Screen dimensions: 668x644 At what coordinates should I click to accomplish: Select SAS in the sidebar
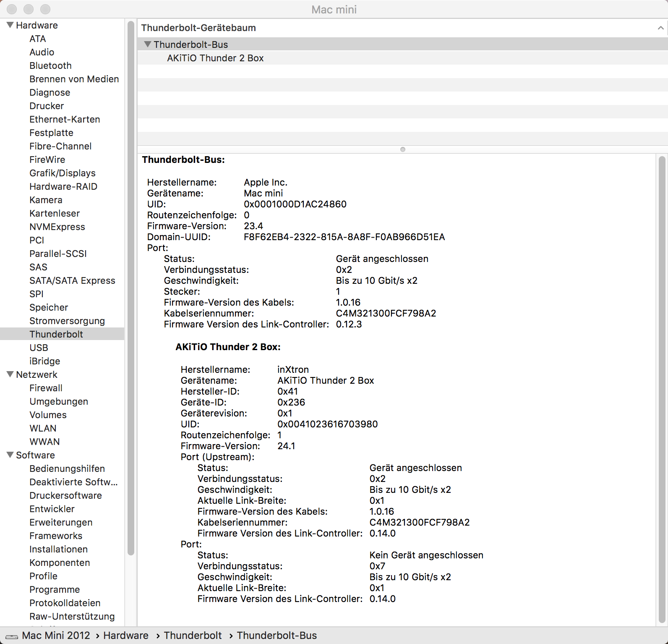[x=38, y=267]
